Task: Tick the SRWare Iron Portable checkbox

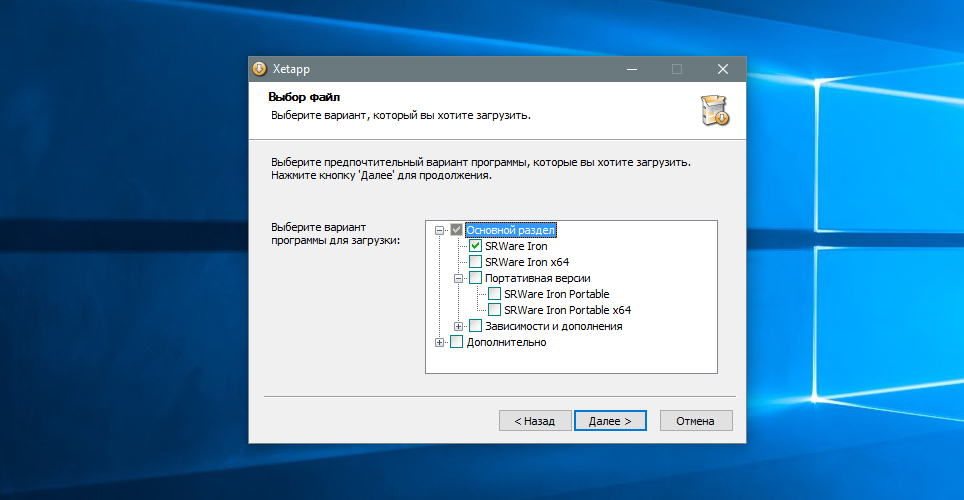Action: 494,294
